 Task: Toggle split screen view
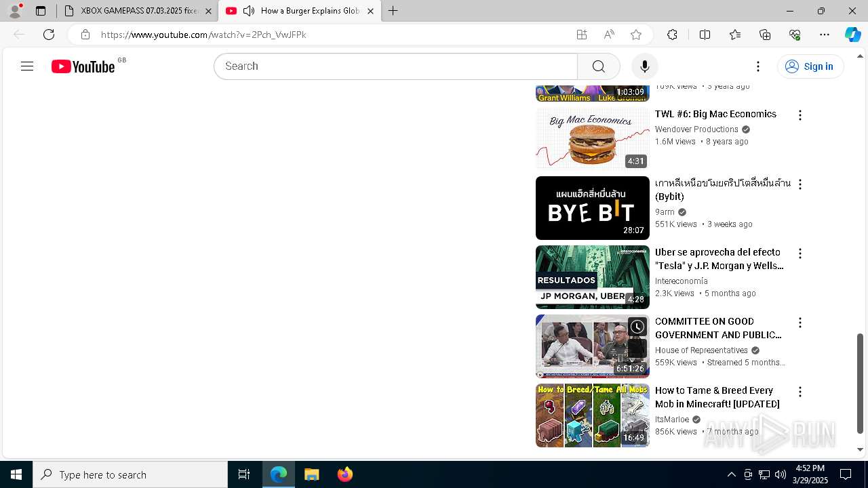(x=705, y=35)
